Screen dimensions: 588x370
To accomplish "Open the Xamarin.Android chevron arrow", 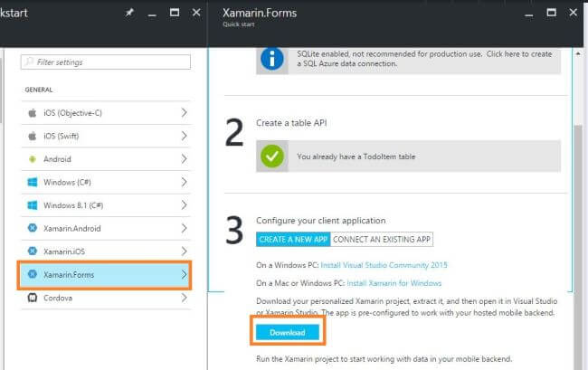I will [184, 228].
